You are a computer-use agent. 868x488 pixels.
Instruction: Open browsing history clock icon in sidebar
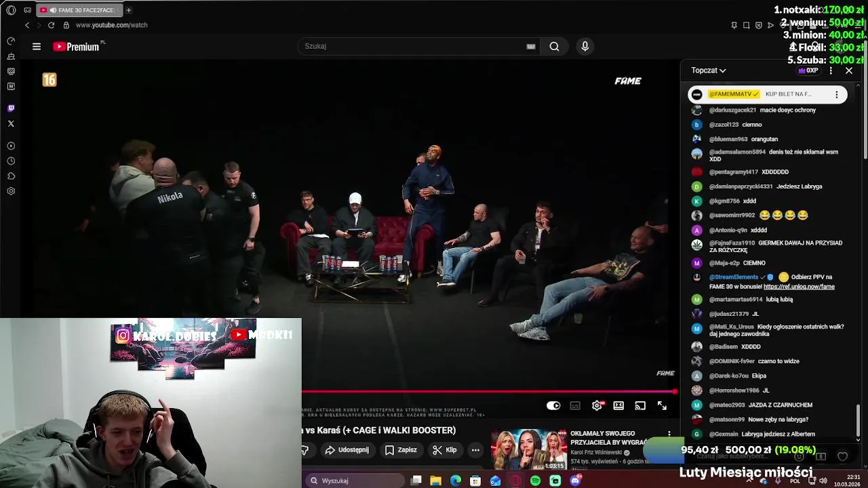(x=11, y=161)
